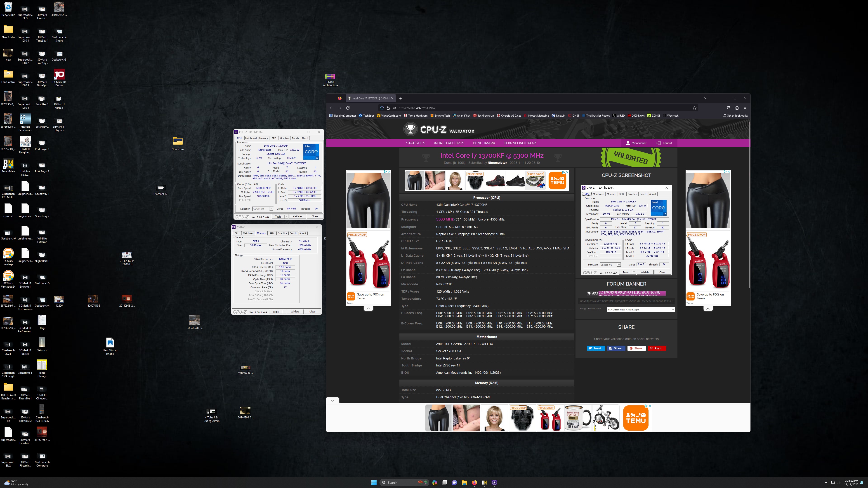Image resolution: width=868 pixels, height=488 pixels.
Task: Show hidden system tray icons
Action: tap(826, 482)
